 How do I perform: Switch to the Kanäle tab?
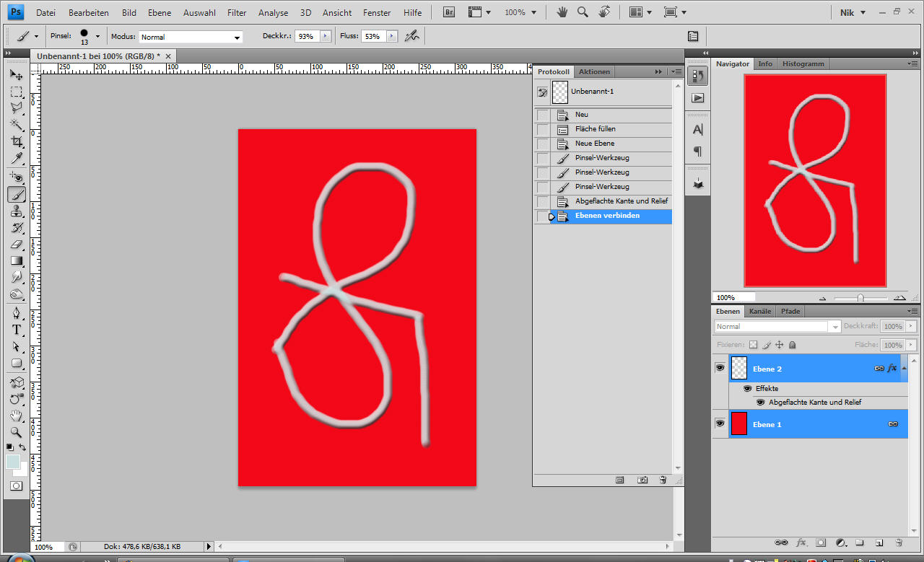pos(759,312)
